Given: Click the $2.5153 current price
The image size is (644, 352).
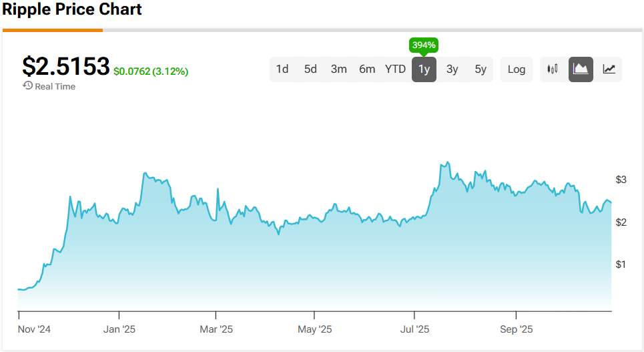Looking at the screenshot, I should (x=65, y=66).
